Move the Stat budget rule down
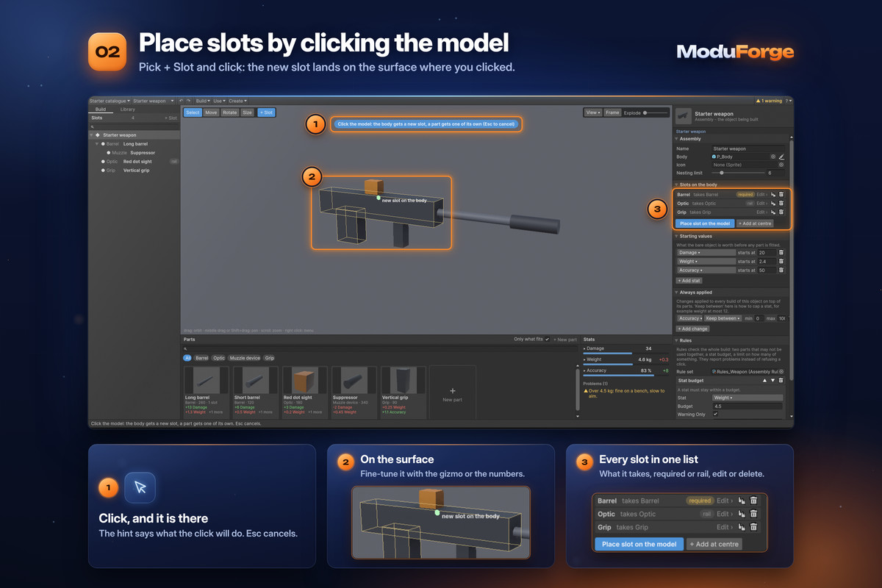This screenshot has height=588, width=882. [x=772, y=381]
